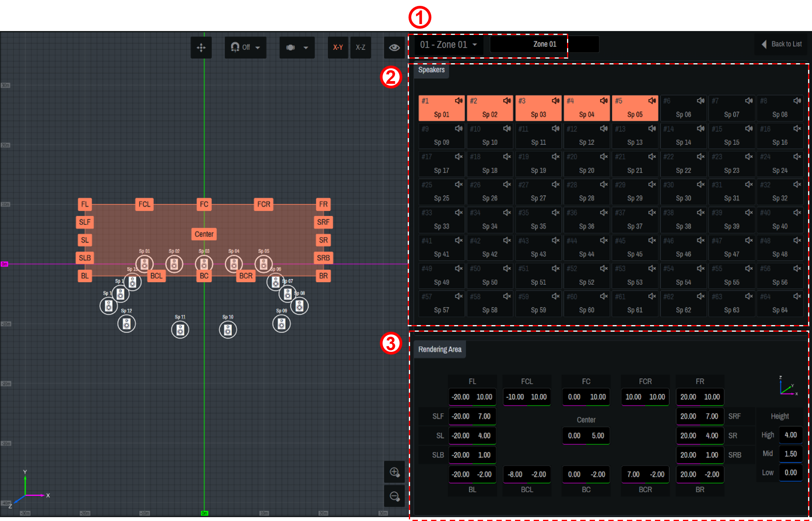
Task: Open the 01 - Zone 01 dropdown
Action: point(448,45)
